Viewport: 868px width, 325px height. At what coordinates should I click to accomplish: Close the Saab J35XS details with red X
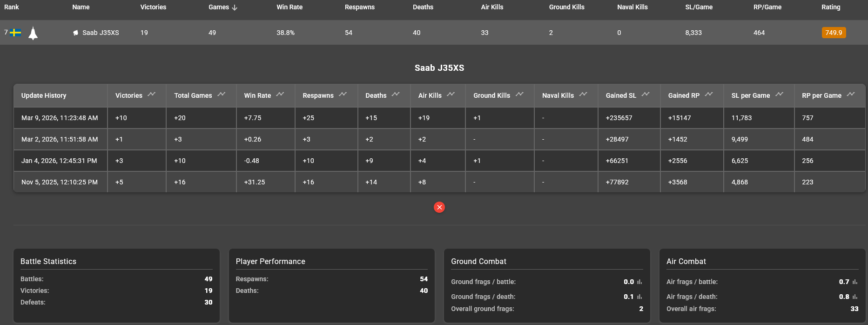click(x=439, y=207)
